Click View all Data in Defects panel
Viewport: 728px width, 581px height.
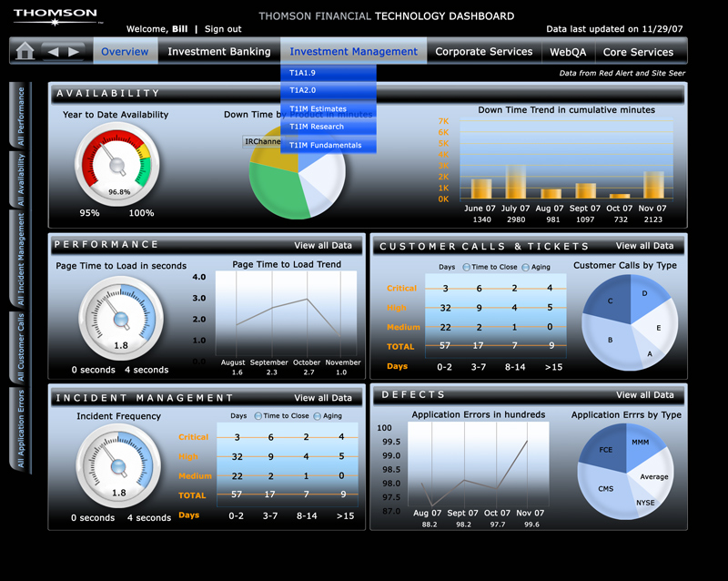644,395
